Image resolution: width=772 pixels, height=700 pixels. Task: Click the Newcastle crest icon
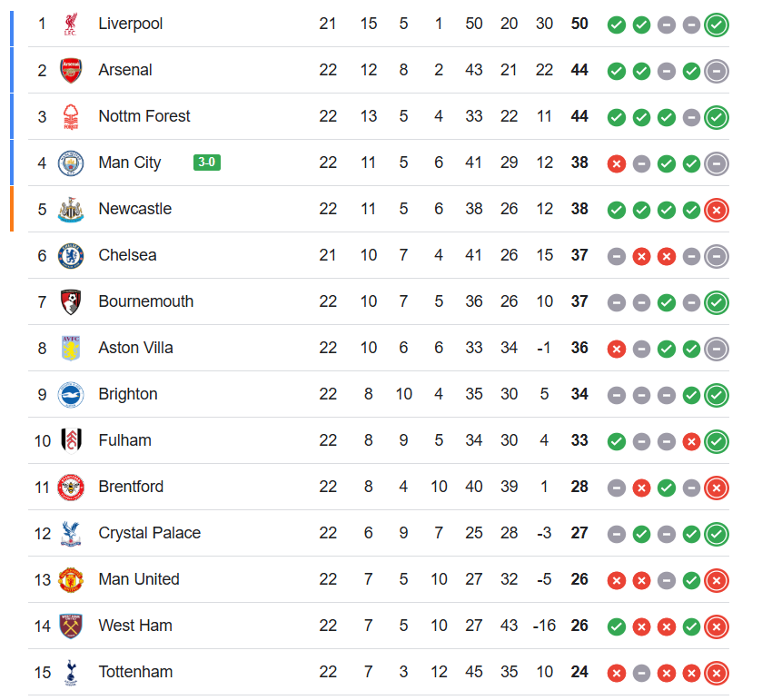(71, 210)
